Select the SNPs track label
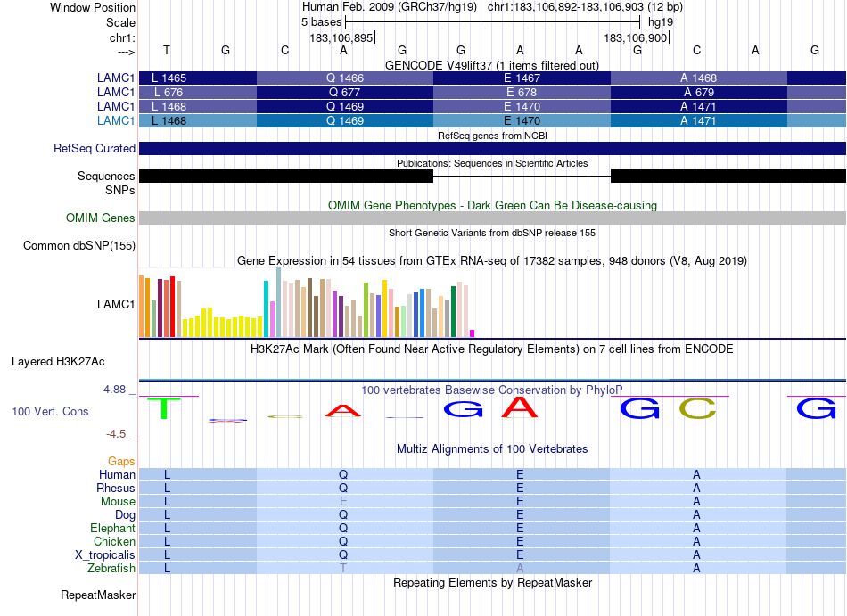This screenshot has width=847, height=616. 120,190
